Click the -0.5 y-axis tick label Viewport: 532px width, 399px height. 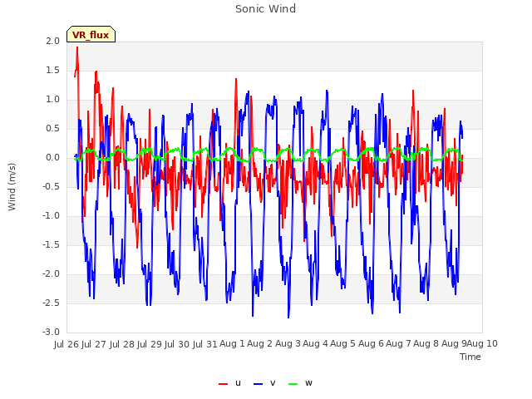point(51,186)
